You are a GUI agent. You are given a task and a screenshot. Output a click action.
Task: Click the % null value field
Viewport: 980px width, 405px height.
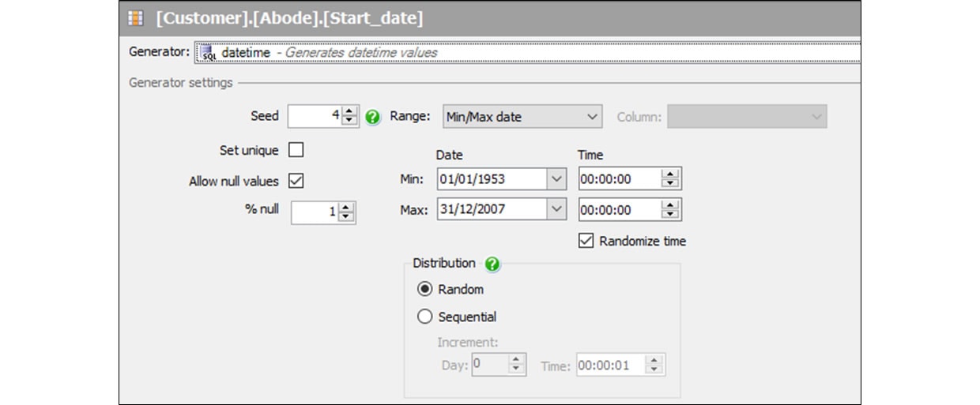[315, 212]
